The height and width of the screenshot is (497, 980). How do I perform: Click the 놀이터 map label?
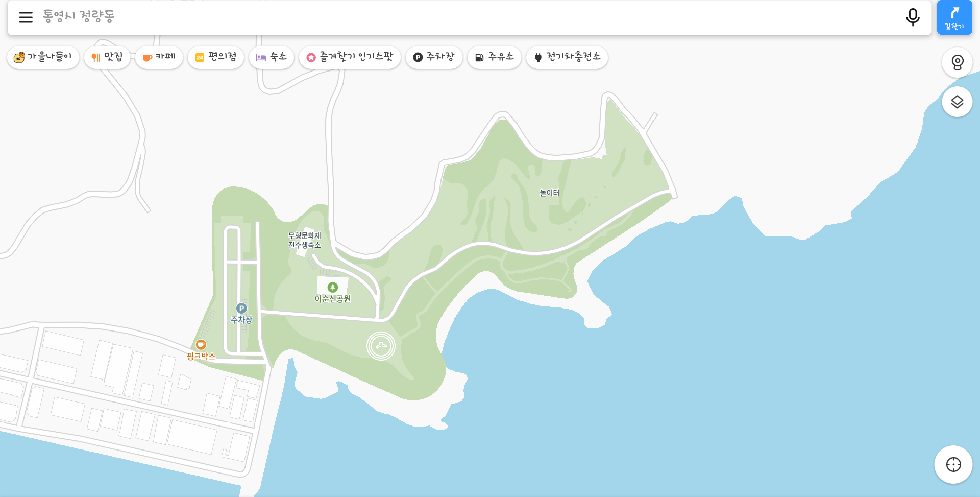coord(550,193)
